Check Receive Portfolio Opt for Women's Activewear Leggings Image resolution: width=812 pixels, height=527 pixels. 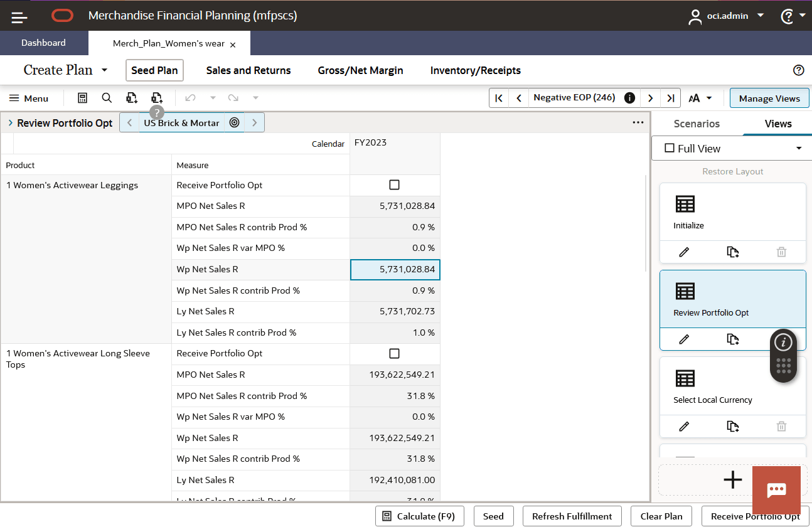coord(395,184)
